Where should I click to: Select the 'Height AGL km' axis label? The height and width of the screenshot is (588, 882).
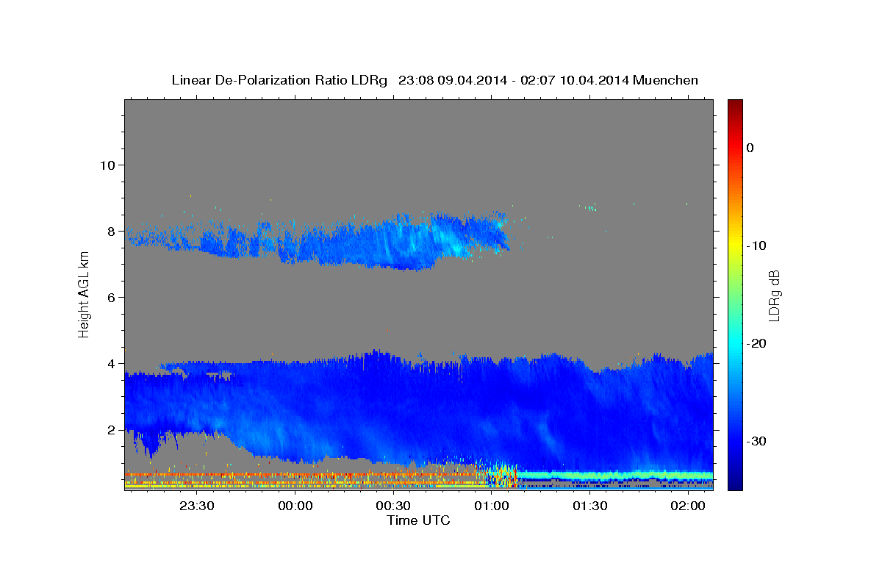click(85, 295)
